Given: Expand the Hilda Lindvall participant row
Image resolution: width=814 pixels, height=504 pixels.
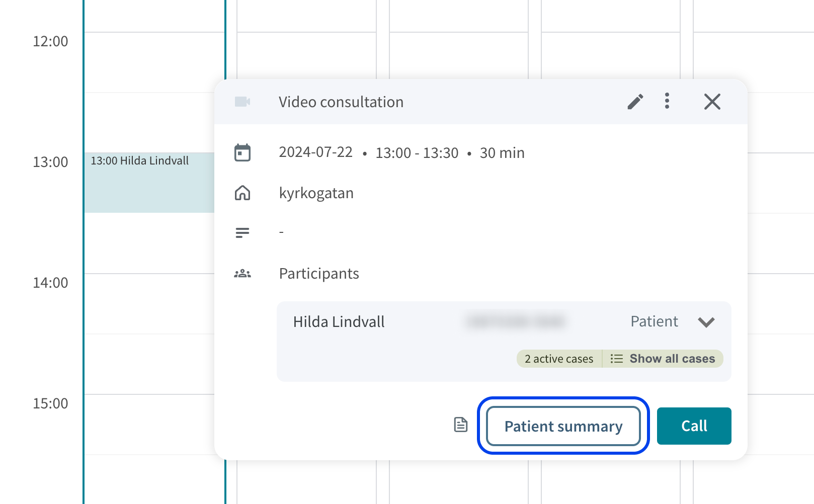Looking at the screenshot, I should [706, 322].
